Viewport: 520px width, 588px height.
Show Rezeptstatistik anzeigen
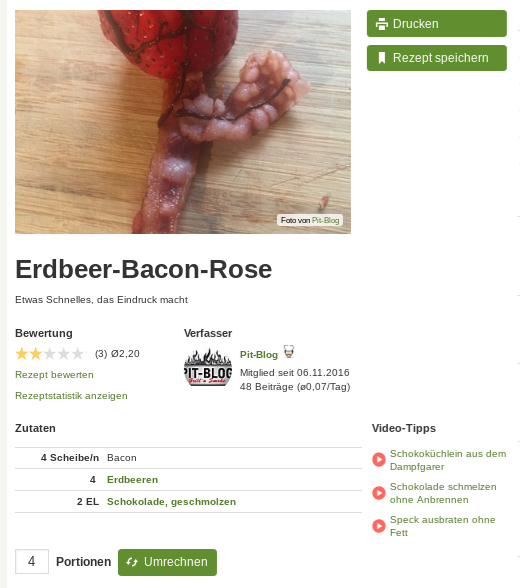[x=71, y=396]
